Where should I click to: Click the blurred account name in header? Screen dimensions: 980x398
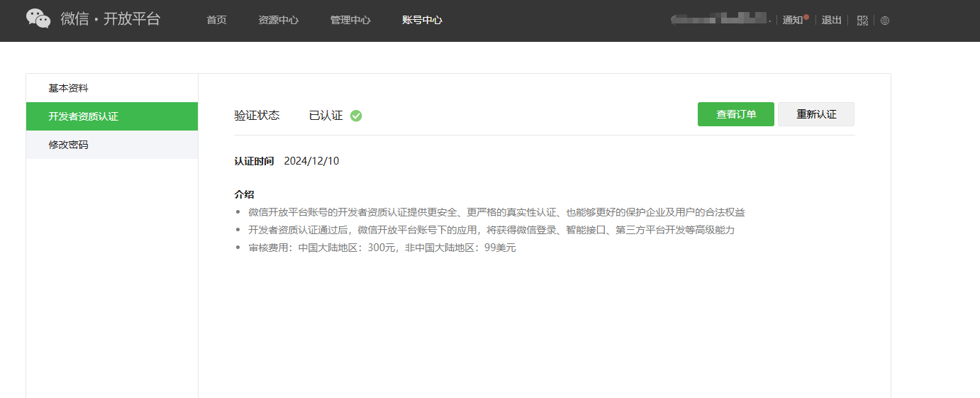pos(720,19)
